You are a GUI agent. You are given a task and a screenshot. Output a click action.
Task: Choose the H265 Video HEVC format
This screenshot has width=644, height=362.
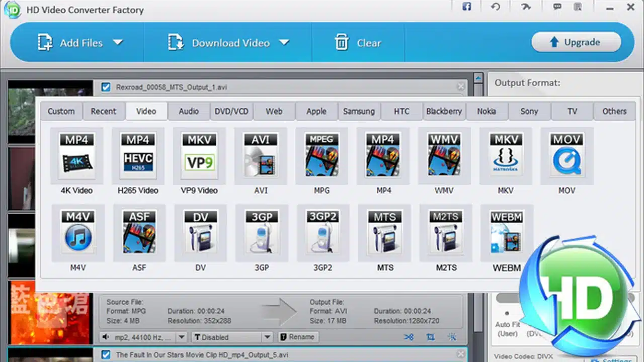(x=138, y=156)
